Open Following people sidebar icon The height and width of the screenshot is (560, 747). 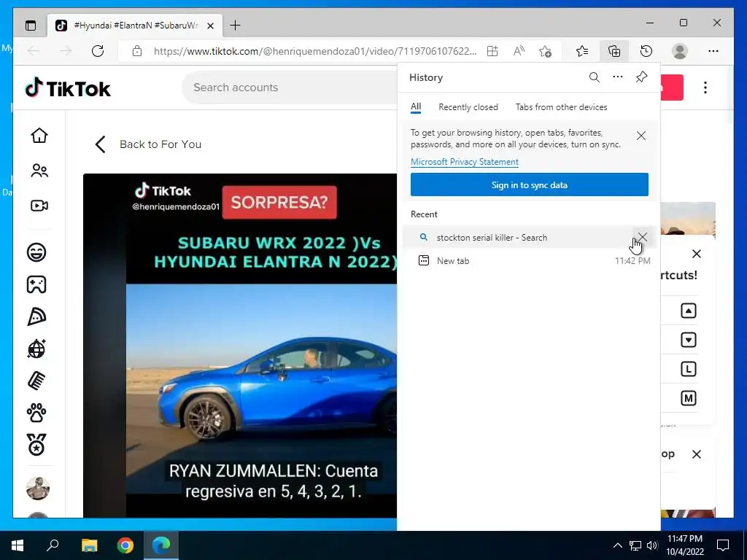coord(39,171)
